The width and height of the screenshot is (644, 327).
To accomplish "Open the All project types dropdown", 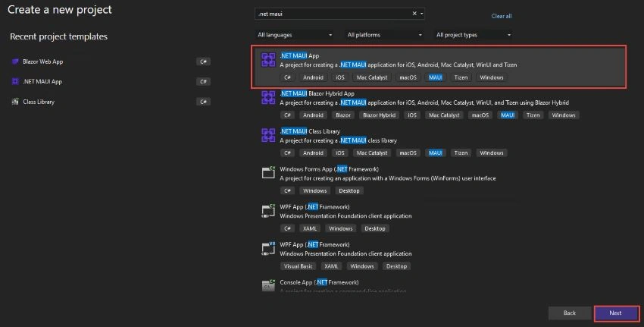I will click(x=473, y=35).
